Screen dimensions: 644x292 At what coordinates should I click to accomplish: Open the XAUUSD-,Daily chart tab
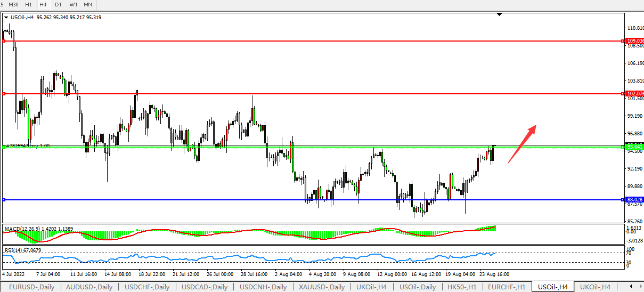pyautogui.click(x=322, y=287)
